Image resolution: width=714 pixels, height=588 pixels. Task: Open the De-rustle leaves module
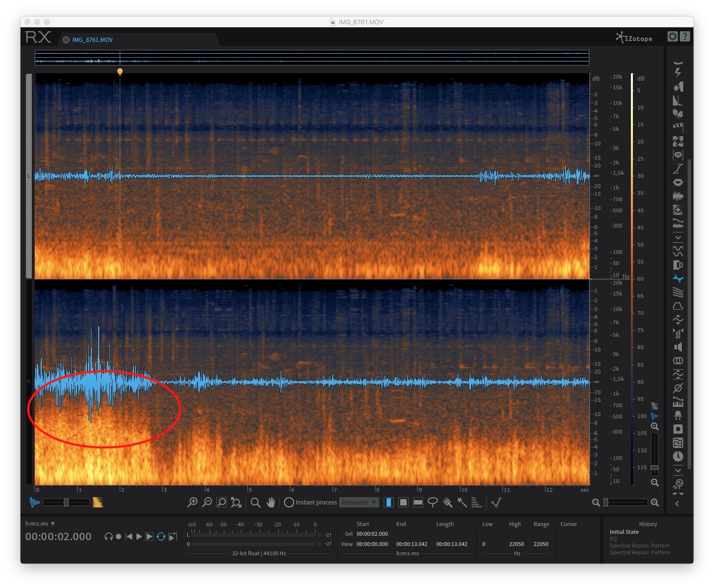(x=678, y=114)
